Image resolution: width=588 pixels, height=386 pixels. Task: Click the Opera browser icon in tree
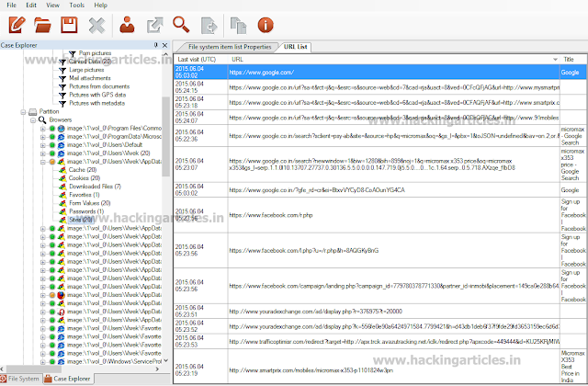pos(62,312)
